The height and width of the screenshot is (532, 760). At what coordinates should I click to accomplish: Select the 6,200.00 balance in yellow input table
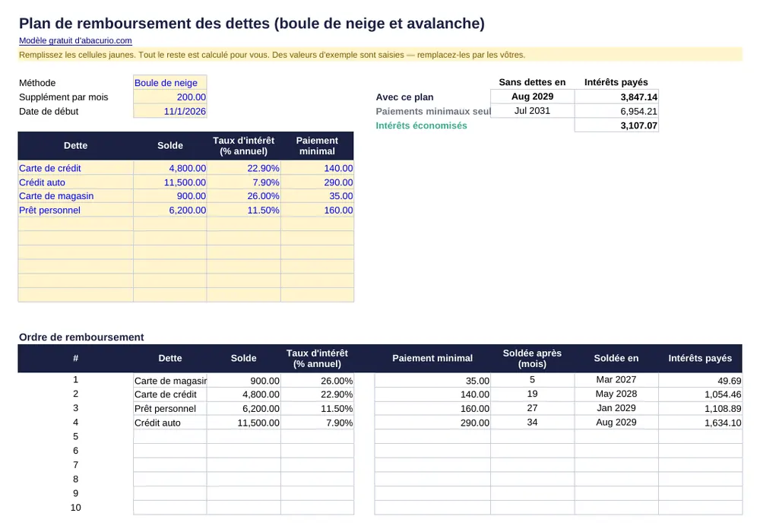tap(170, 210)
